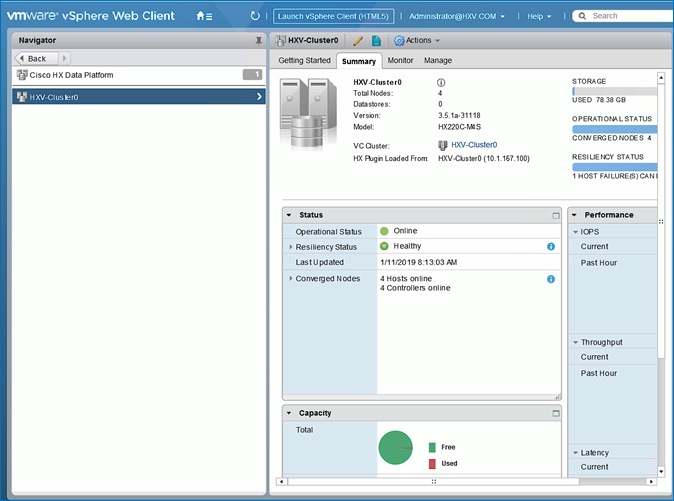The width and height of the screenshot is (674, 501).
Task: Maximize the Status panel
Action: (x=556, y=215)
